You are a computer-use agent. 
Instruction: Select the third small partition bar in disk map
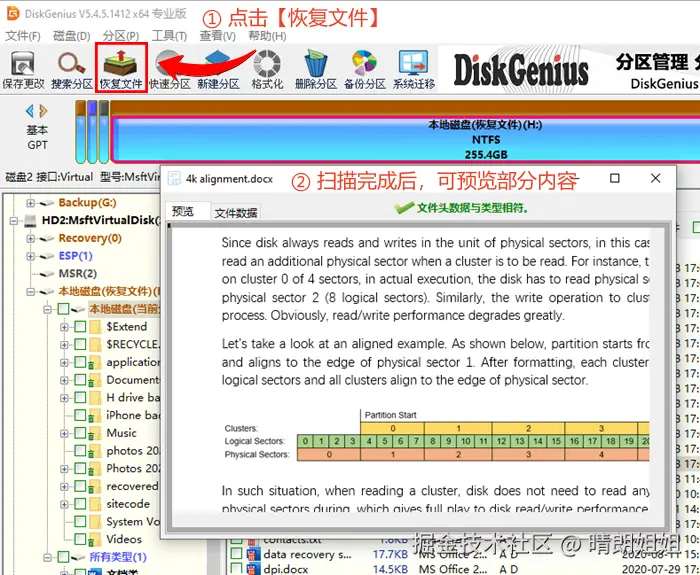[x=104, y=132]
